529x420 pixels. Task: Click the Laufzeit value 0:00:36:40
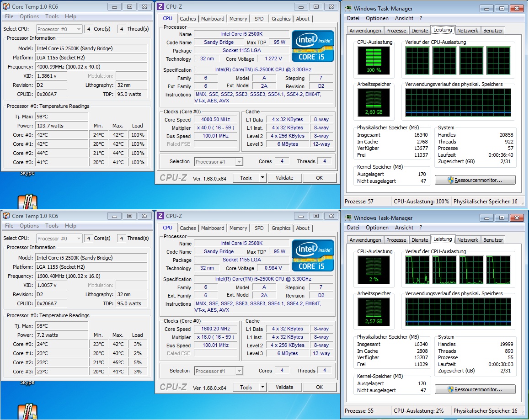501,155
